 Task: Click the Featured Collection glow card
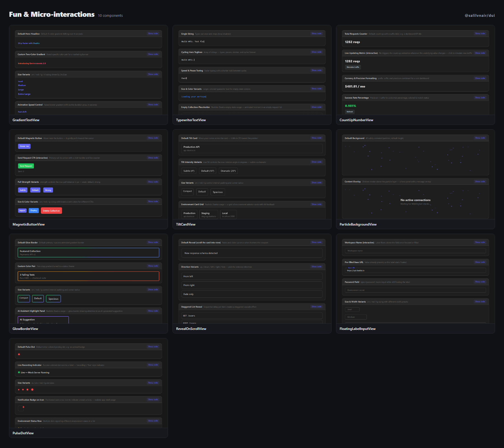point(88,253)
